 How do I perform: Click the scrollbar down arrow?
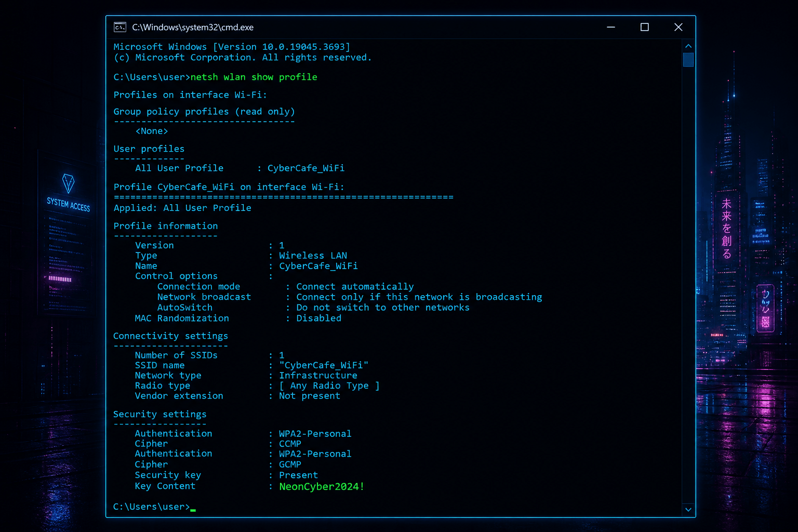(x=688, y=510)
